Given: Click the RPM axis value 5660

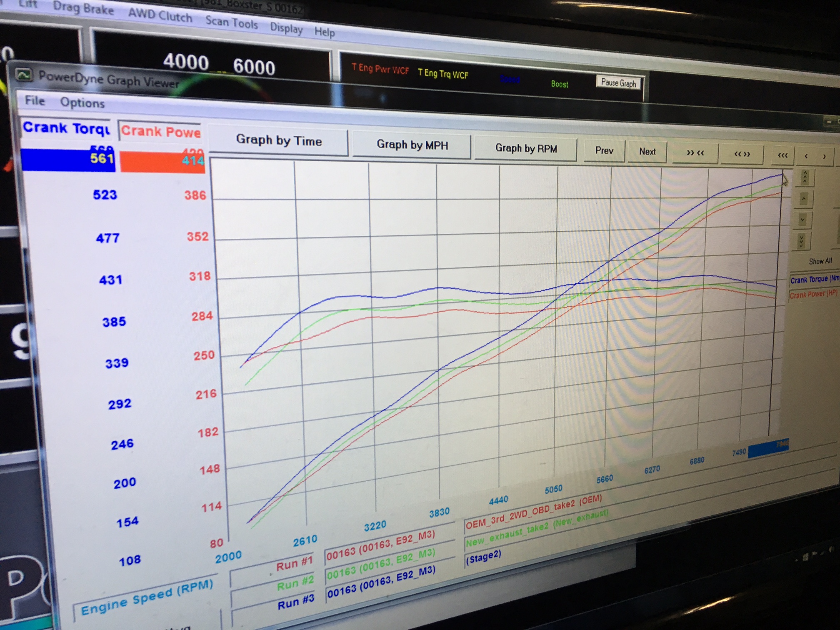Looking at the screenshot, I should click(x=605, y=479).
